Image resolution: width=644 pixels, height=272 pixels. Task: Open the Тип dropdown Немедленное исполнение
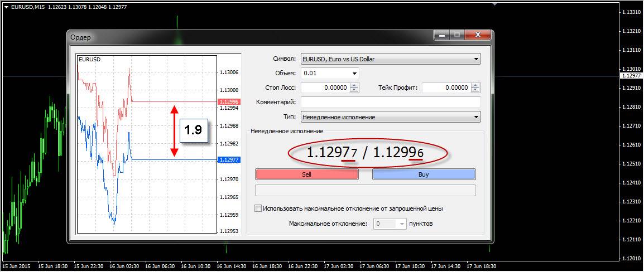click(390, 117)
